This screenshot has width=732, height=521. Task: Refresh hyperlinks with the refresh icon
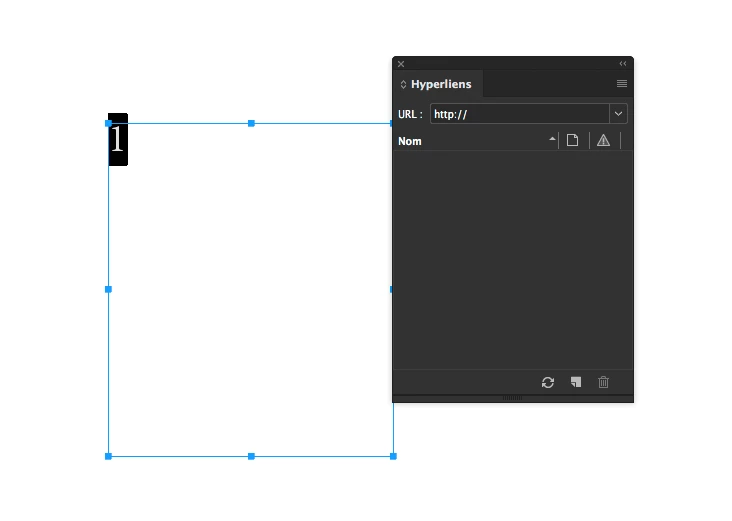(x=548, y=382)
